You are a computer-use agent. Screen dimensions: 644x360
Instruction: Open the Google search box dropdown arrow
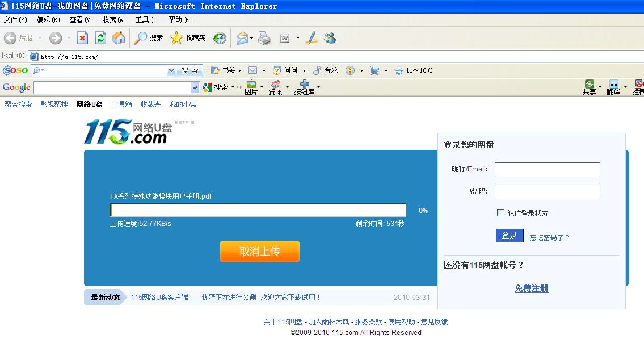pyautogui.click(x=195, y=87)
